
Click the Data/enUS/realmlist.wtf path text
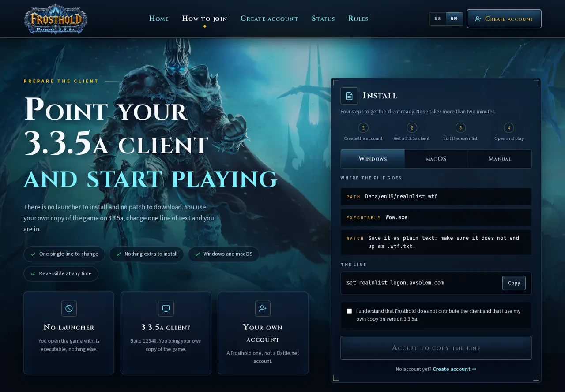(x=401, y=197)
